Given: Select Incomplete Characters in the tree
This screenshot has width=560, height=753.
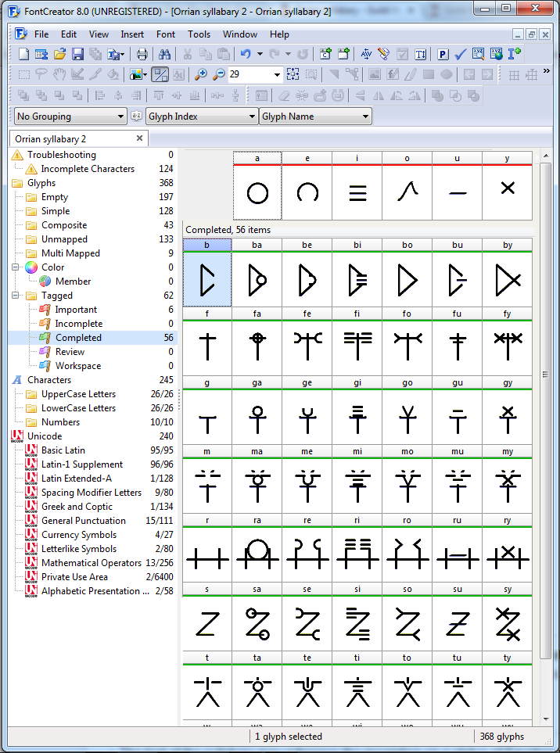Looking at the screenshot, I should click(88, 169).
